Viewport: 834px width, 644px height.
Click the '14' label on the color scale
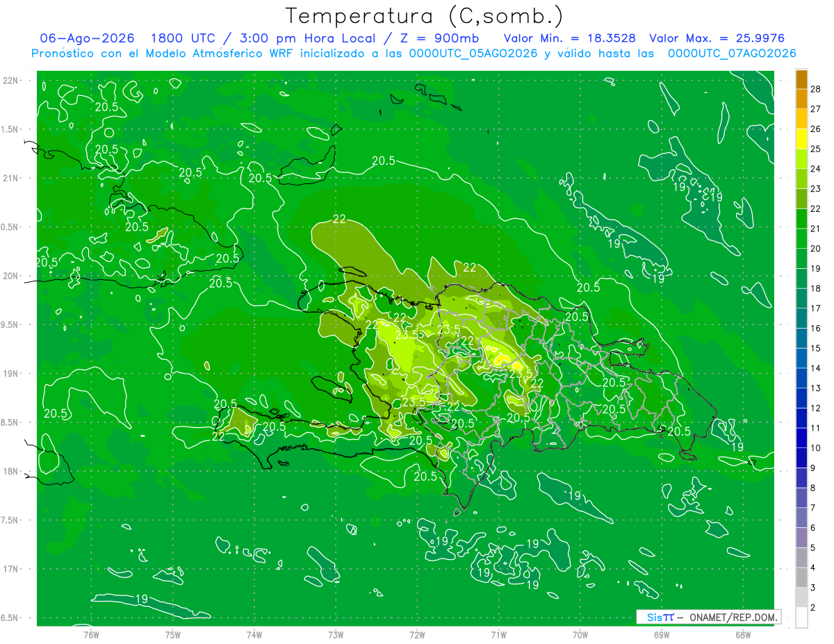pos(815,368)
